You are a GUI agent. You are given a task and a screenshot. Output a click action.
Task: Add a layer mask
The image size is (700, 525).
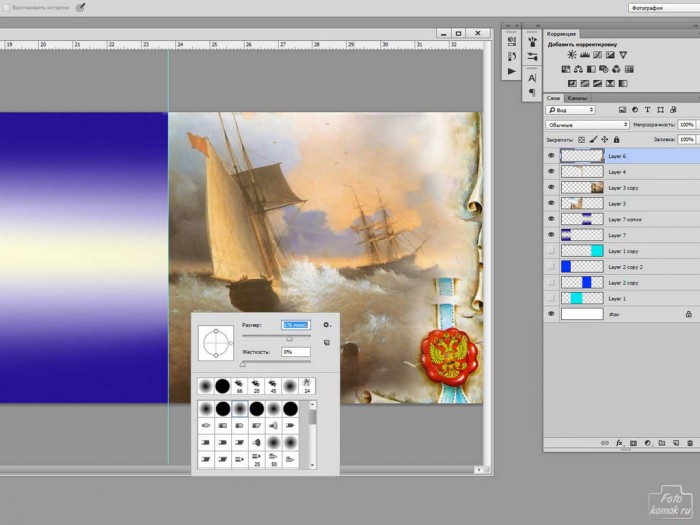pos(633,443)
